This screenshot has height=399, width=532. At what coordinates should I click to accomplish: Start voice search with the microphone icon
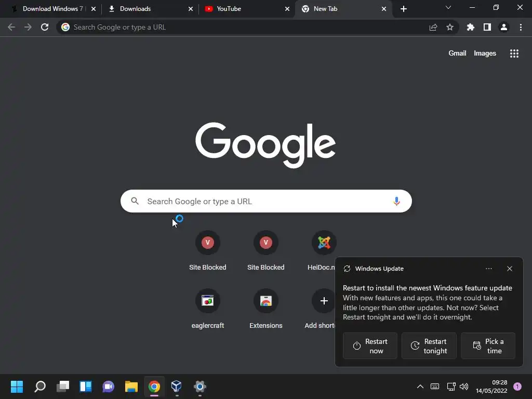(396, 201)
